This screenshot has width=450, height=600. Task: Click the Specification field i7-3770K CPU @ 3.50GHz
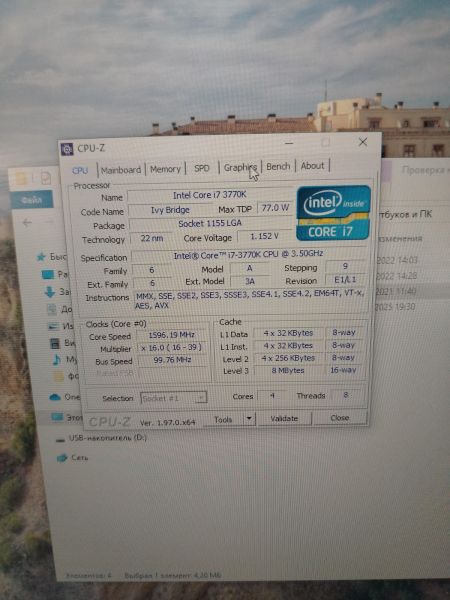[x=249, y=254]
